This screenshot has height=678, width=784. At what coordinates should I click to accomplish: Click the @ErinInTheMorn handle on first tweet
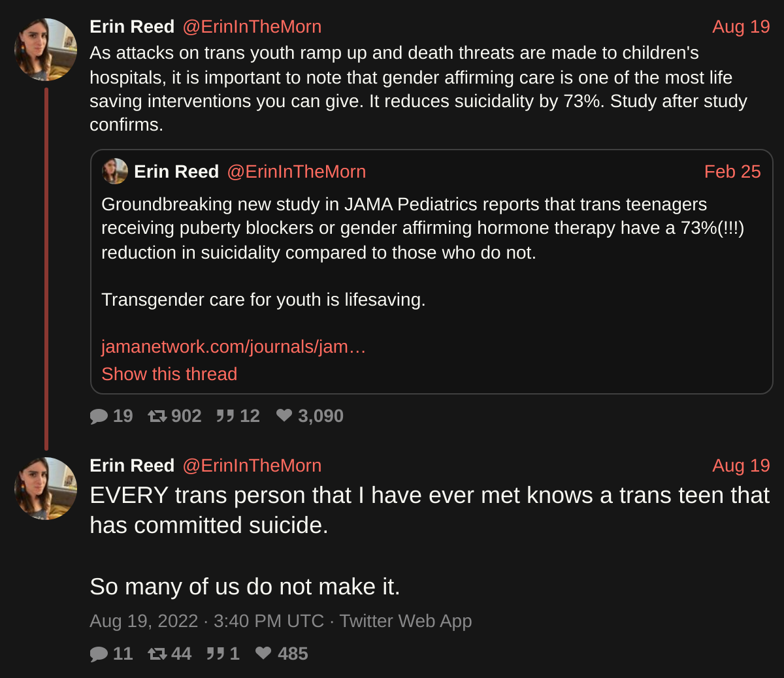(x=252, y=27)
